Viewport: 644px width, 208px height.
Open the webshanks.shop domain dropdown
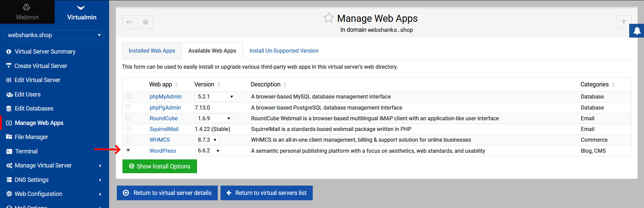(x=54, y=35)
